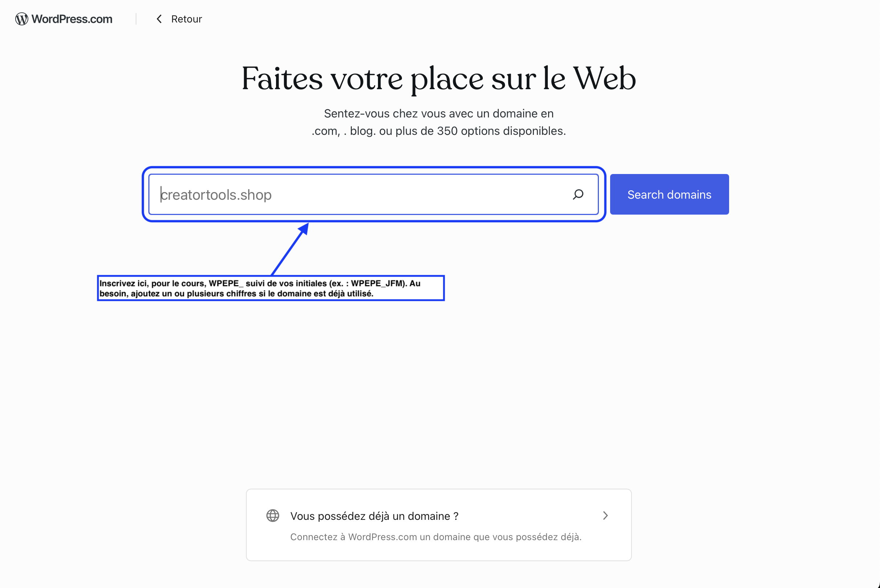Focus the creatortools.shop domain search field
Image resolution: width=880 pixels, height=588 pixels.
[360, 195]
